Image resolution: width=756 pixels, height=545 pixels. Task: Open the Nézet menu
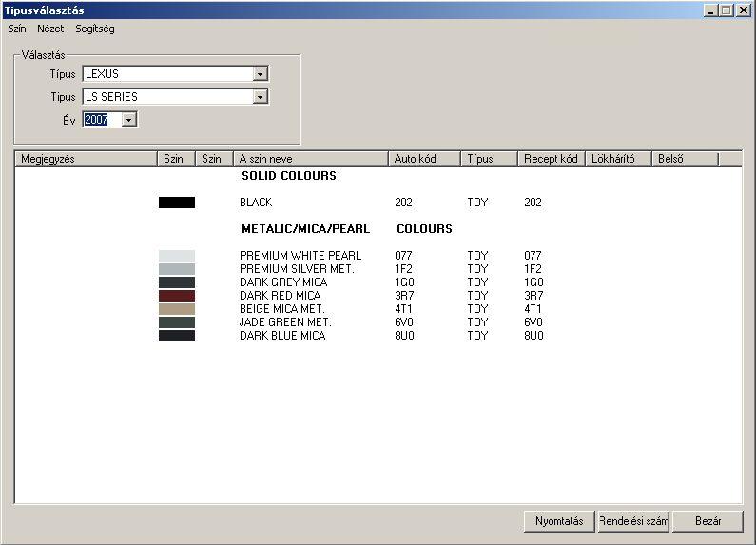click(x=50, y=29)
